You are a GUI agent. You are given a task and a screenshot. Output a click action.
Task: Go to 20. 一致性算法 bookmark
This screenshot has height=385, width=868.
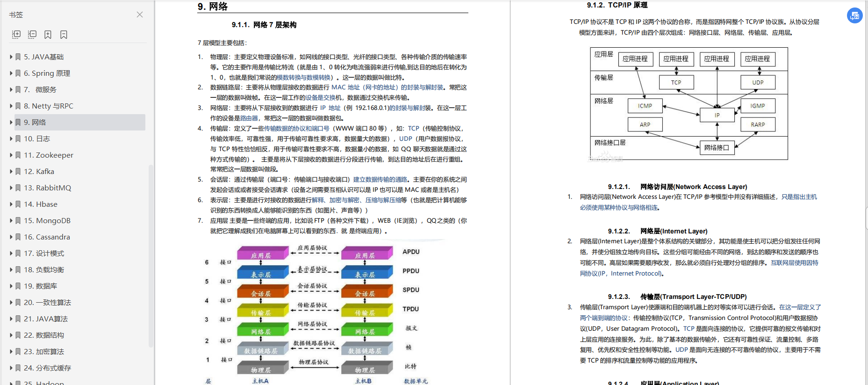[x=47, y=302]
